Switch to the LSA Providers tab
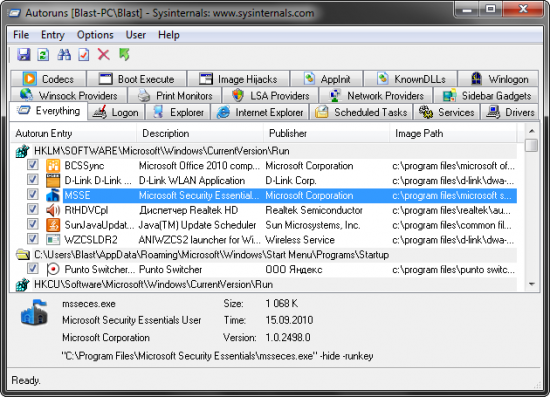Viewport: 550px width, 397px height. [x=270, y=95]
